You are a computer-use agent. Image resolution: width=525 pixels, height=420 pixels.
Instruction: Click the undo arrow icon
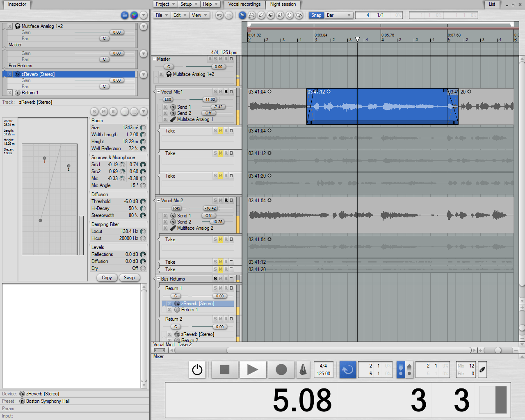[x=219, y=15]
